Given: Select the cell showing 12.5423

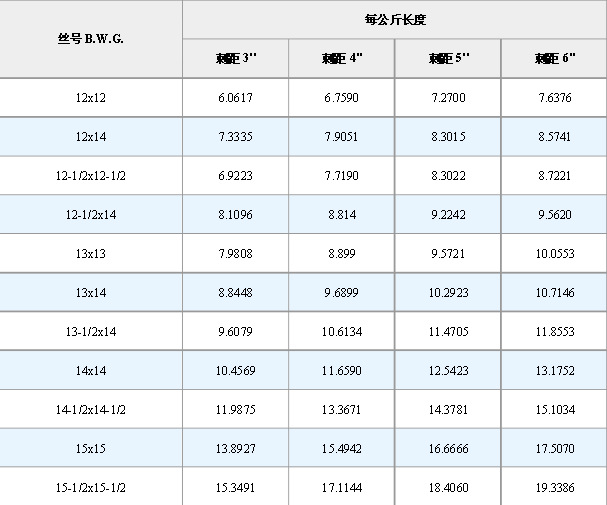Looking at the screenshot, I should tap(448, 370).
